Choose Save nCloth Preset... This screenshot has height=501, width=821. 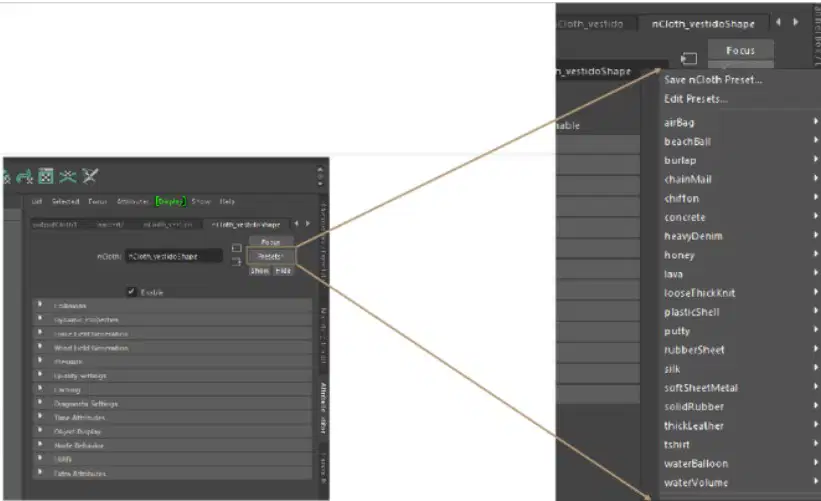pos(713,80)
